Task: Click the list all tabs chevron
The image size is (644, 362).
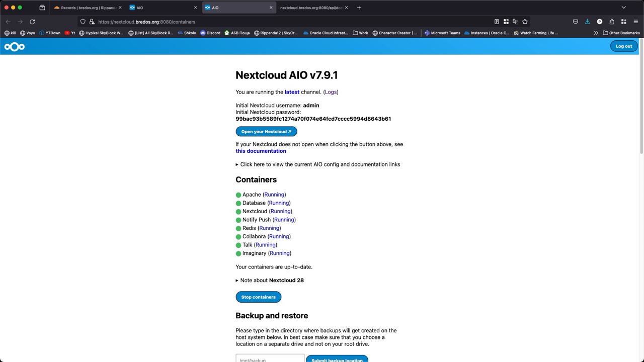Action: point(624,8)
